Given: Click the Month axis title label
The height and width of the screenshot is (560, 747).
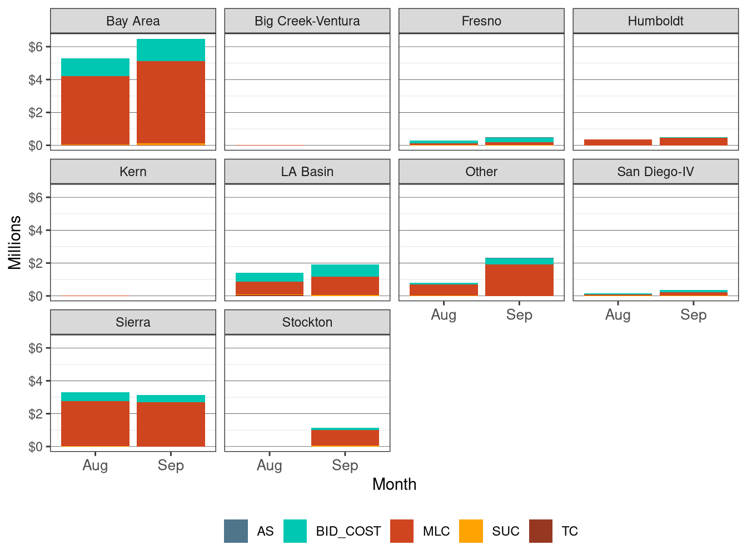Looking at the screenshot, I should coord(395,484).
